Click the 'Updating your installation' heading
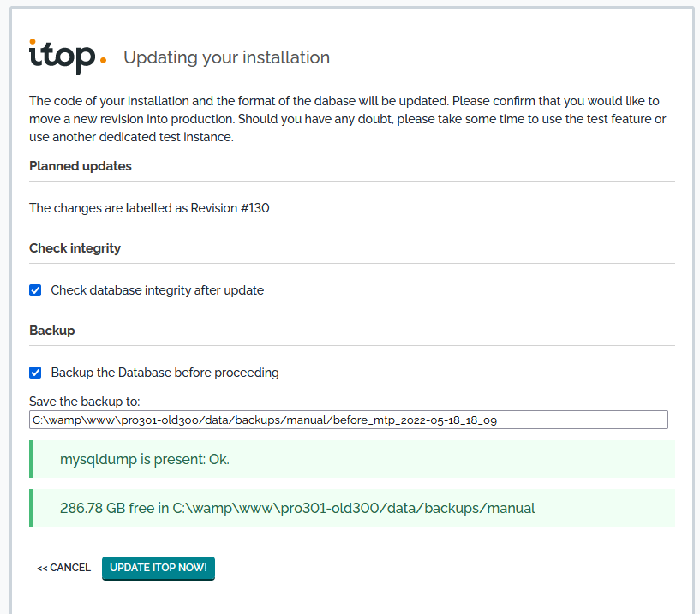The width and height of the screenshot is (700, 614). [x=226, y=58]
